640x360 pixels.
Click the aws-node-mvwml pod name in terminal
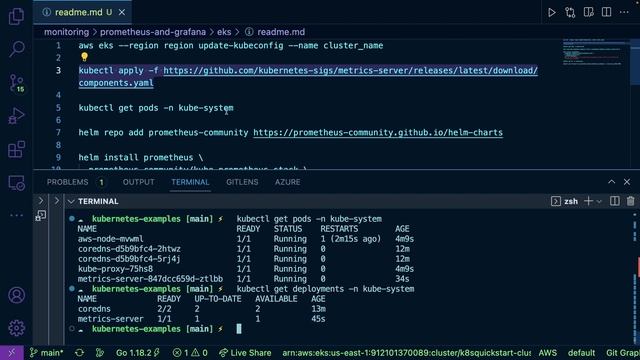110,239
